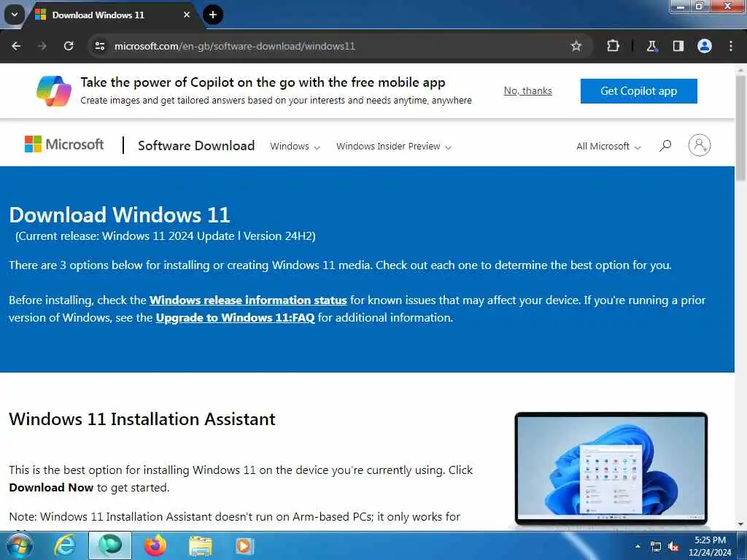
Task: Open the Software Download link
Action: coord(196,146)
